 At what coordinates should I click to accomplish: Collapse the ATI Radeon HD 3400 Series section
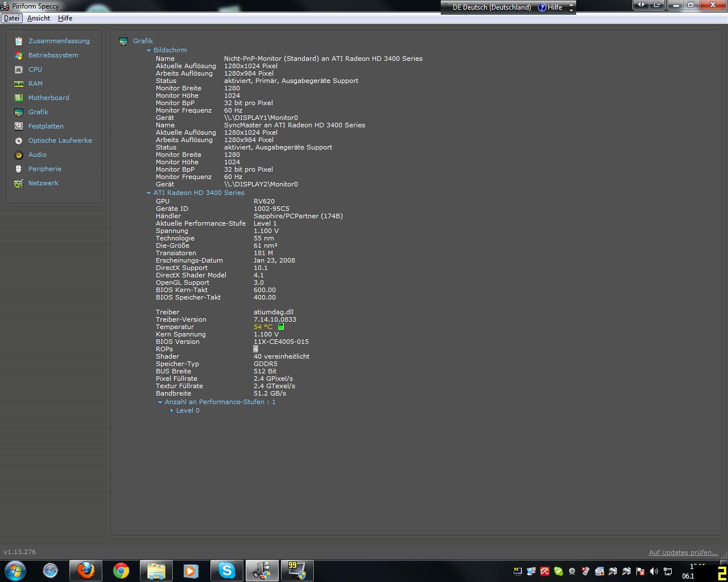pos(148,193)
